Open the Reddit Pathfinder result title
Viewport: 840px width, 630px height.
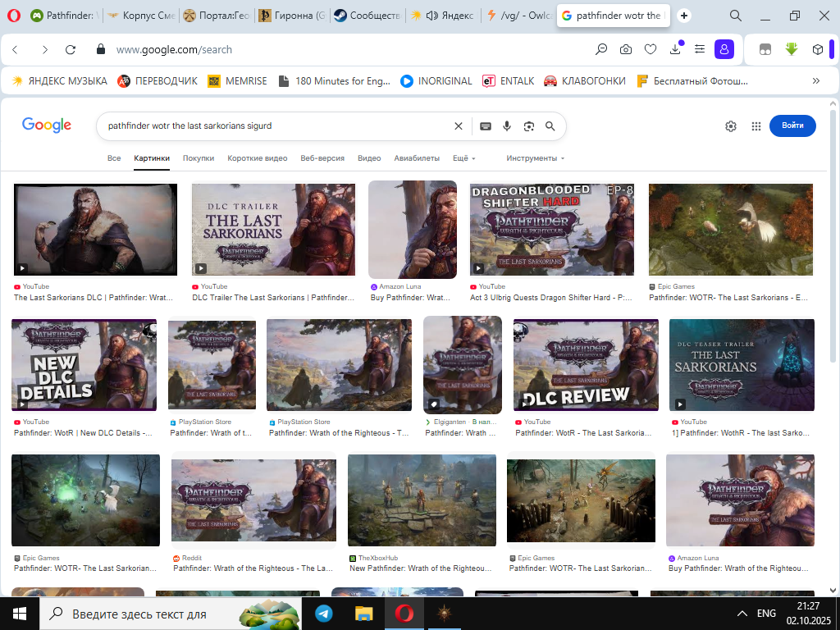(253, 568)
